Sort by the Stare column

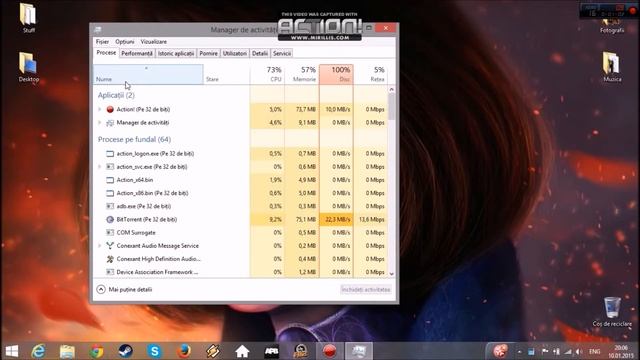[x=227, y=74]
